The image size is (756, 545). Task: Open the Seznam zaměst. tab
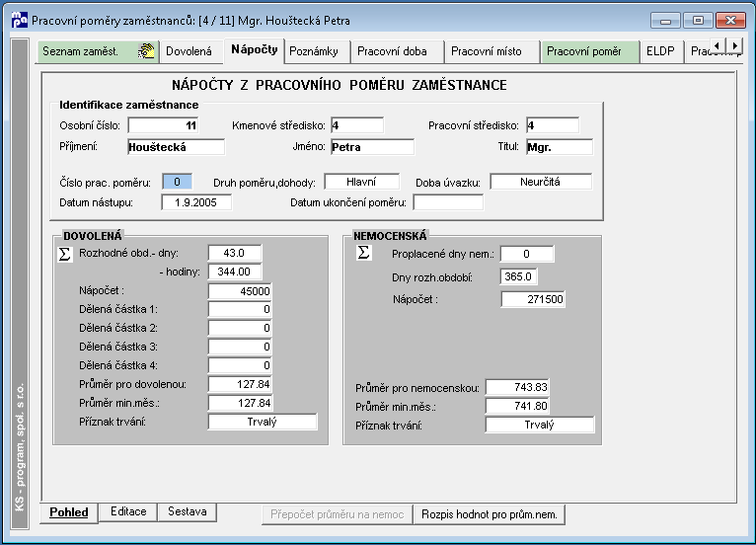point(98,51)
